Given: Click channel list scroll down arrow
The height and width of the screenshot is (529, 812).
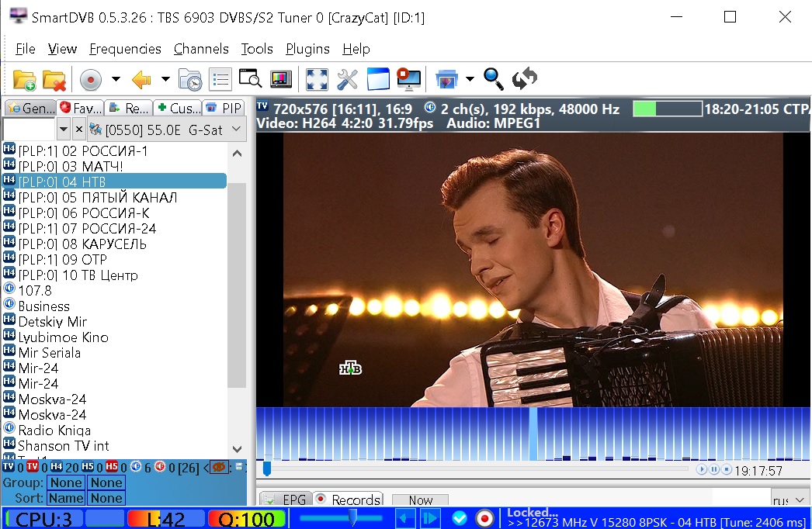Looking at the screenshot, I should [237, 449].
